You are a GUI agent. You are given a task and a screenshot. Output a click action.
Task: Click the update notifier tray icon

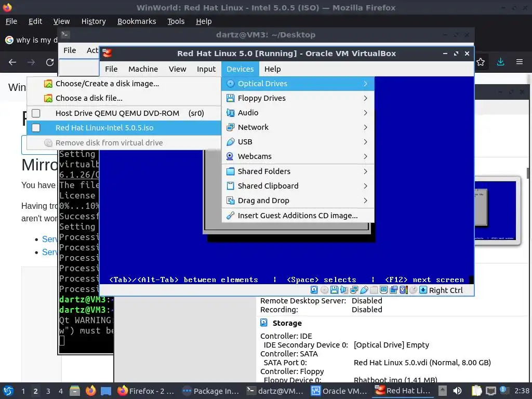coord(504,391)
